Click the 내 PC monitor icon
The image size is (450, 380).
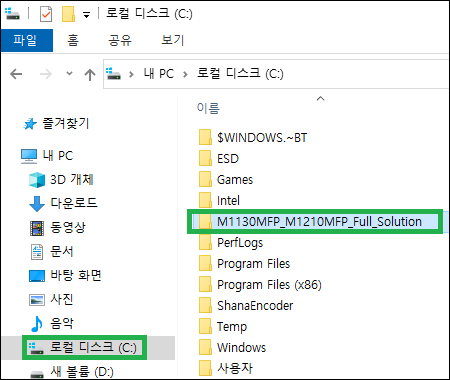click(x=29, y=156)
